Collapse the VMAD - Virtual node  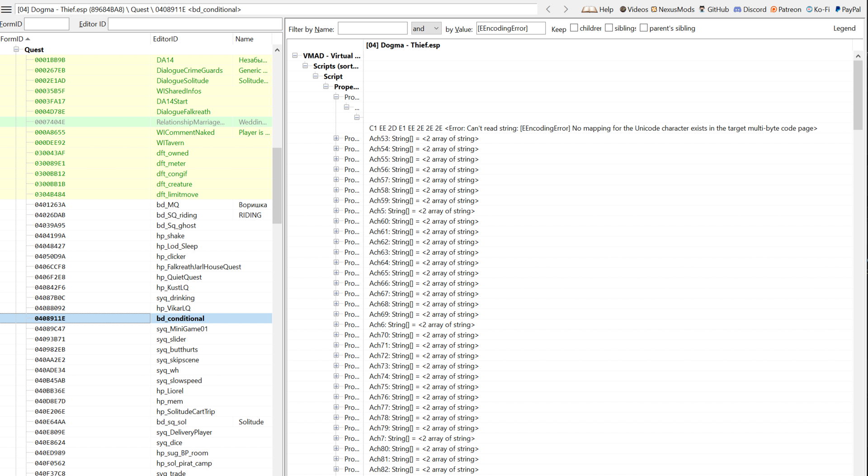point(295,55)
